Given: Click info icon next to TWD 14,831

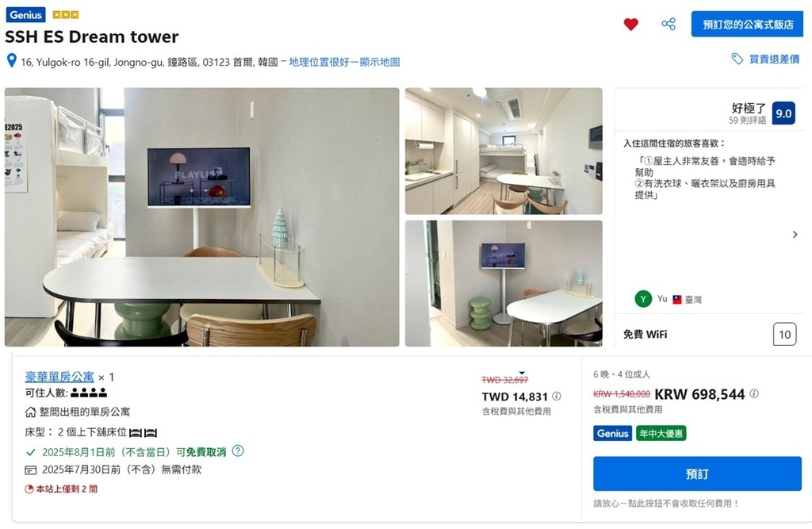Looking at the screenshot, I should [557, 396].
